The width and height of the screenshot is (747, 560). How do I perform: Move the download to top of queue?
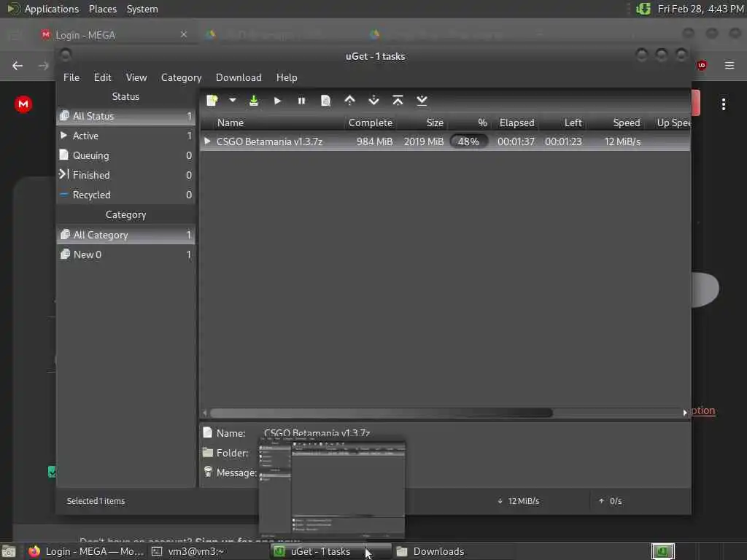pos(398,101)
